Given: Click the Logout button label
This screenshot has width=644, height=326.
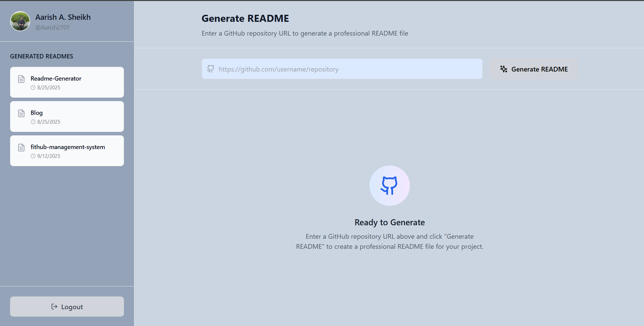Looking at the screenshot, I should click(72, 307).
